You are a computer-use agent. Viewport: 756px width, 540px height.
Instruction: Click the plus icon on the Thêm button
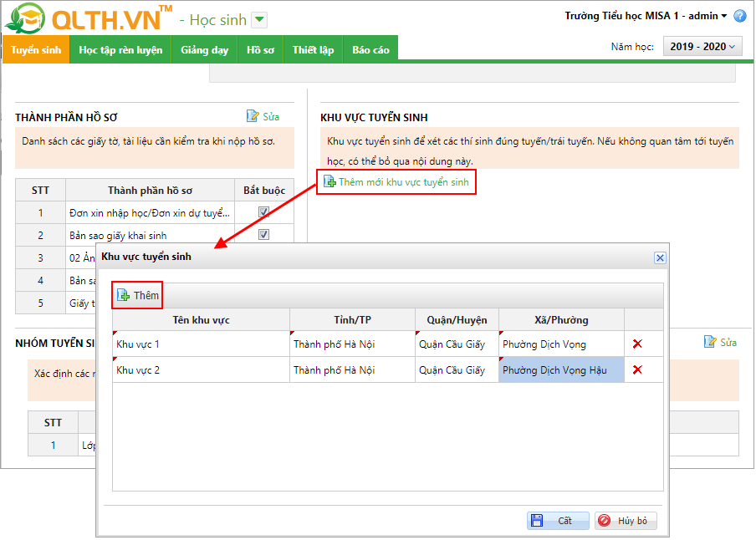[x=124, y=295]
